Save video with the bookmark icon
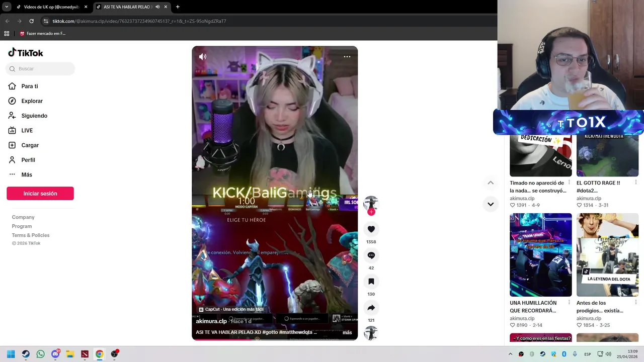644x362 pixels. click(x=371, y=282)
